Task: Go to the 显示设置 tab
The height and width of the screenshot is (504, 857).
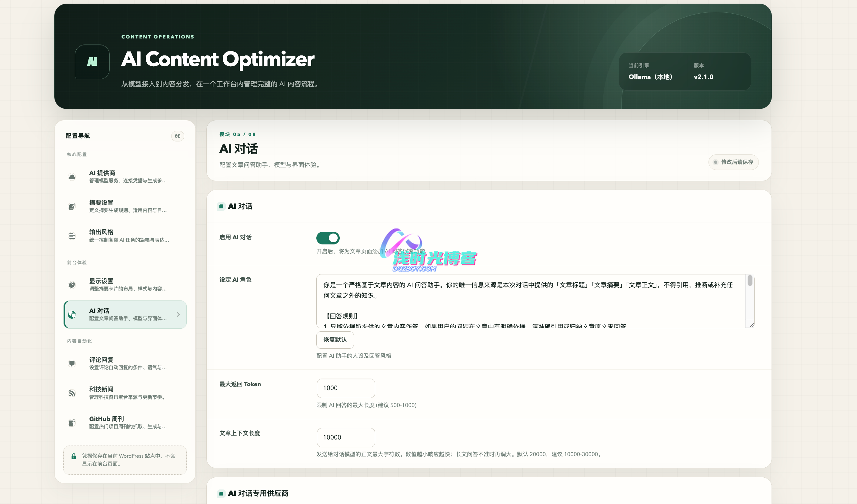Action: (x=125, y=285)
